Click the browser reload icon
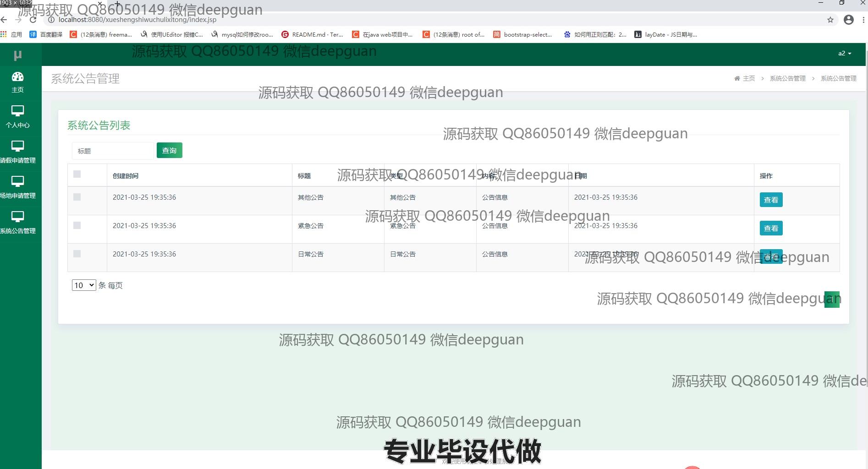 [x=33, y=20]
